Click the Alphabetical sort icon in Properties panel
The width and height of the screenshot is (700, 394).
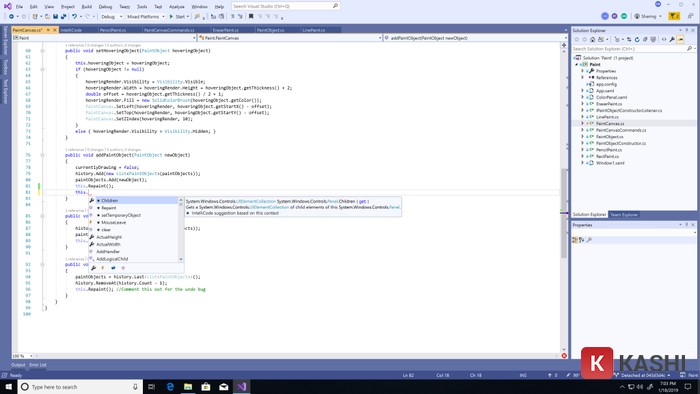[x=582, y=240]
